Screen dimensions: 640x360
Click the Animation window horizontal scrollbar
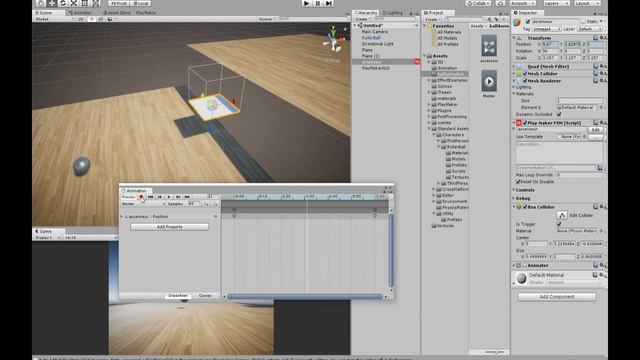coord(305,297)
